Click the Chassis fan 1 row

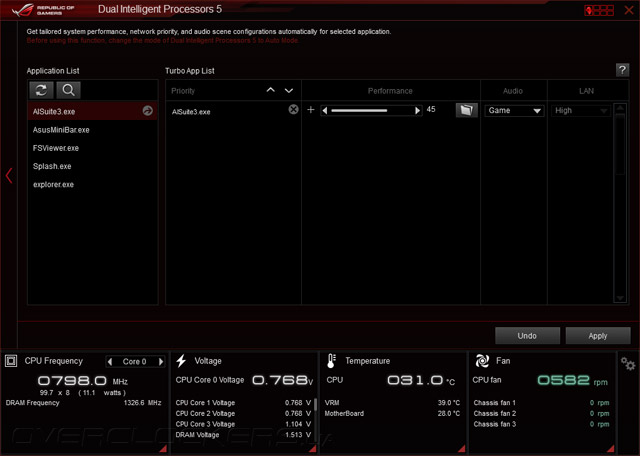541,403
